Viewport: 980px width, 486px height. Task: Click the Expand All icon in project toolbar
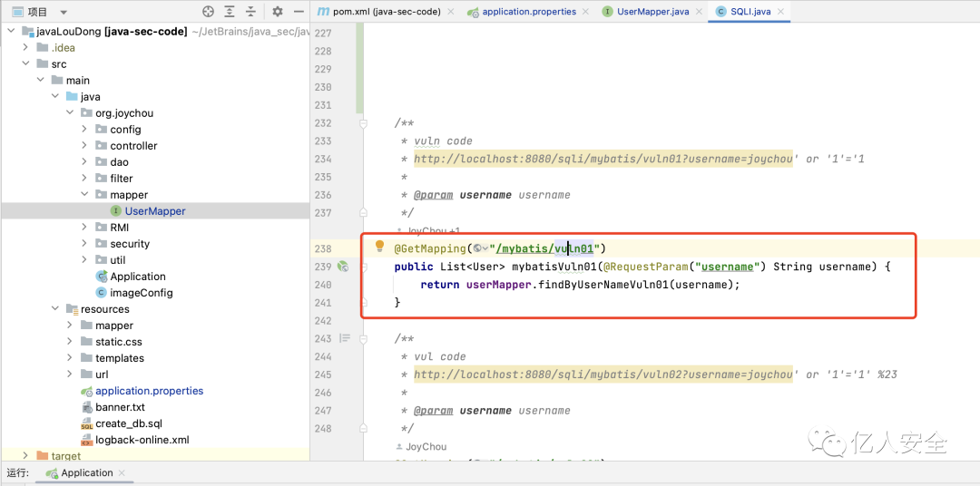pos(230,11)
